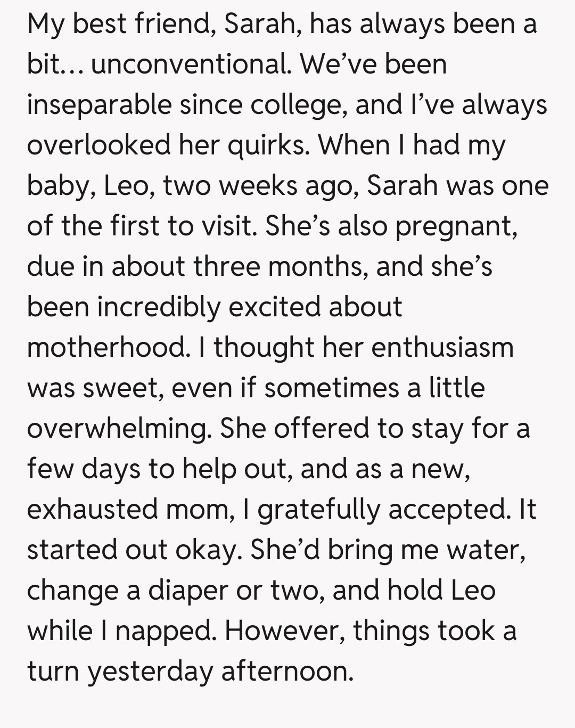
Task: Click the word "motherhood" in the text
Action: click(x=108, y=347)
